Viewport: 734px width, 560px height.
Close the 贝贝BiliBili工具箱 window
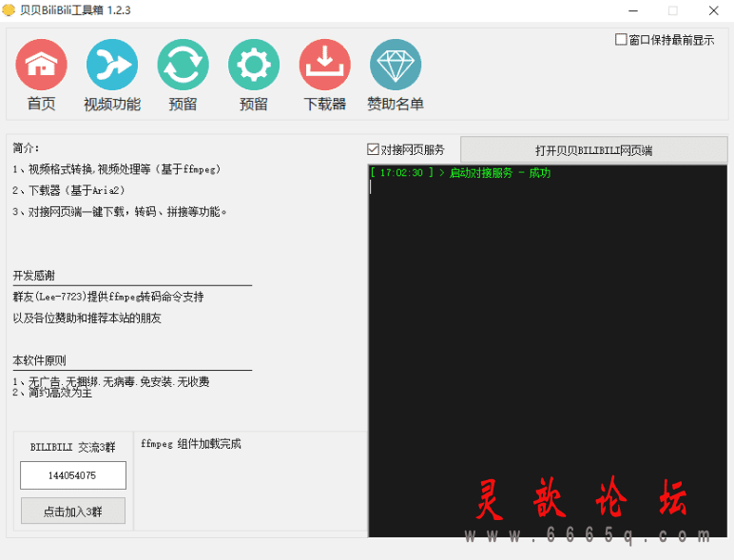pos(713,10)
